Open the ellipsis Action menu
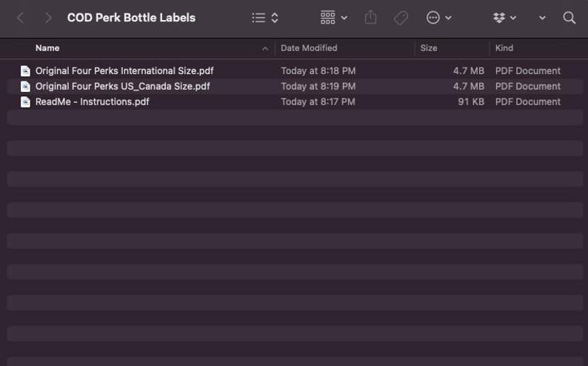This screenshot has height=366, width=588. point(438,18)
